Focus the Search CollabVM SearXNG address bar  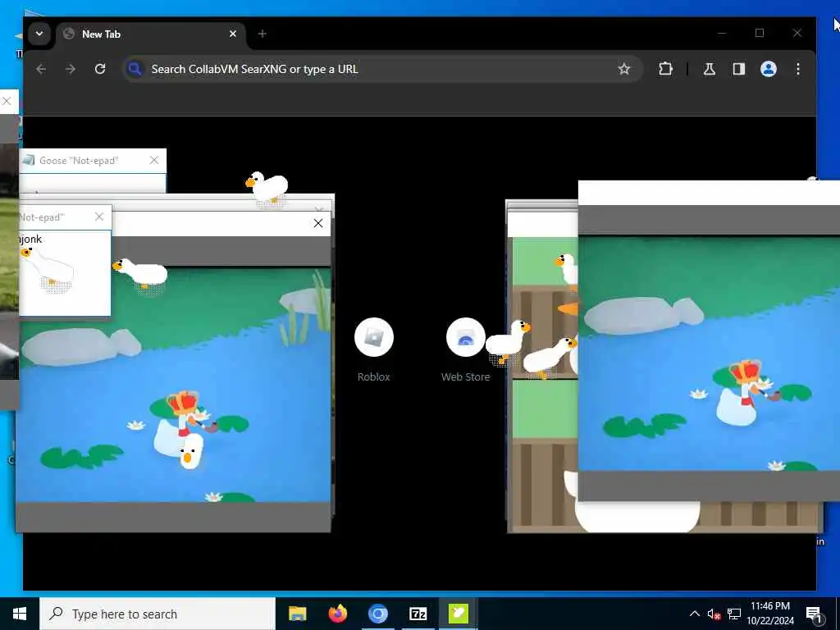382,69
